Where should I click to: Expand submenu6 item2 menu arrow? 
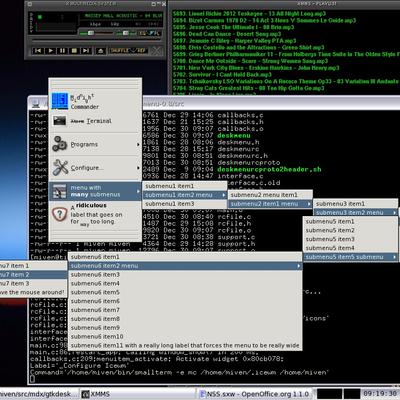[x=298, y=266]
